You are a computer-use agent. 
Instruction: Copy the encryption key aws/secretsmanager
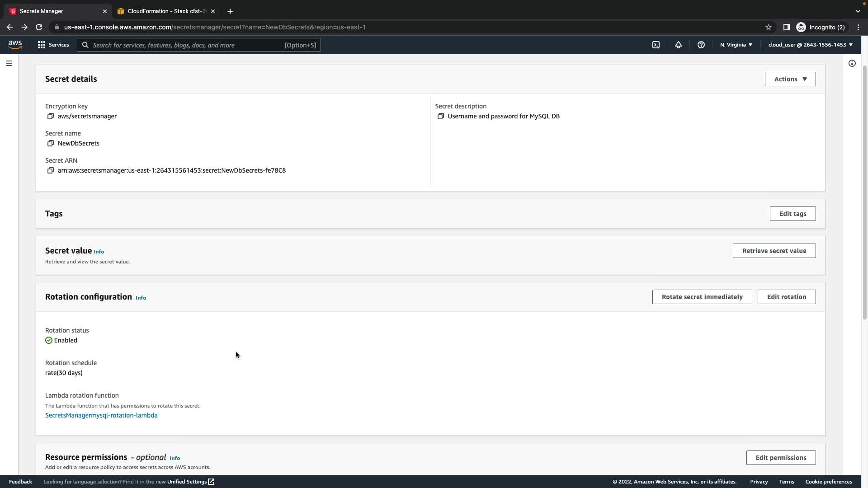click(50, 116)
